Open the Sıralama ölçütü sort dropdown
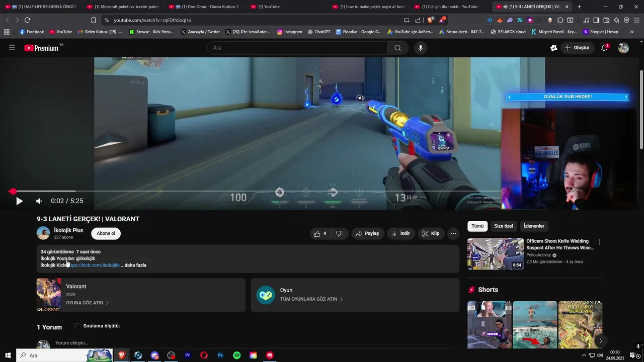This screenshot has height=362, width=644. tap(97, 326)
